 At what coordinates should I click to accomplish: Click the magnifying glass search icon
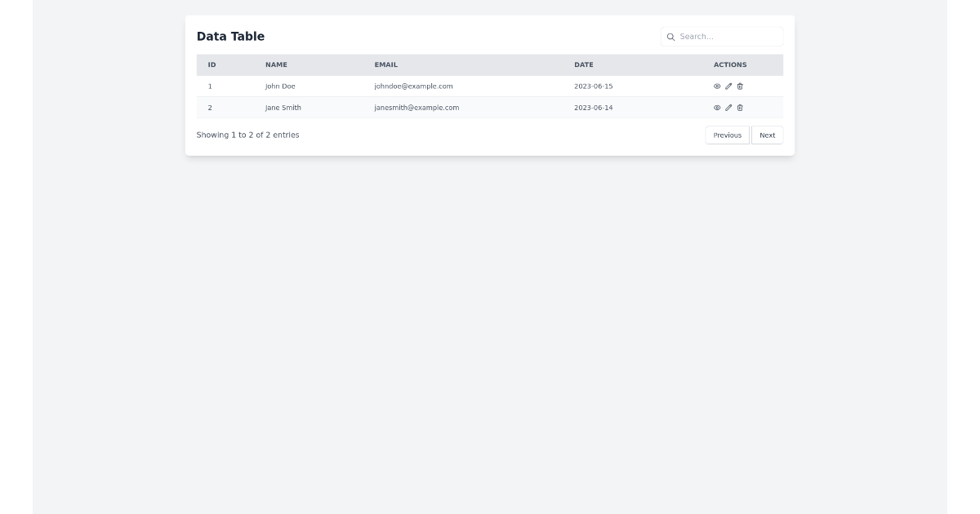[x=671, y=37]
